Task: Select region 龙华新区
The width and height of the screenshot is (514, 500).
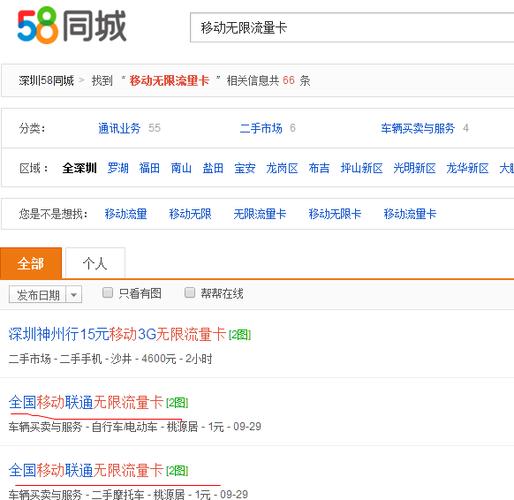Action: 467,168
